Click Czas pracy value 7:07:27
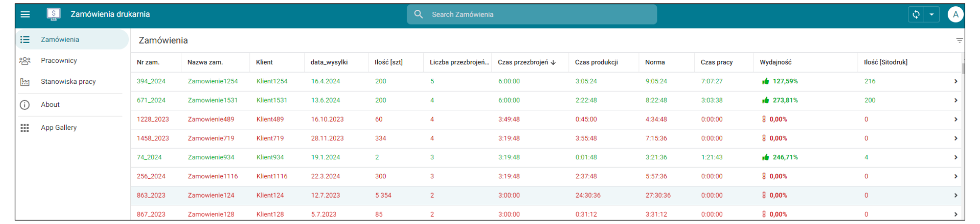This screenshot has width=980, height=224. (x=712, y=81)
